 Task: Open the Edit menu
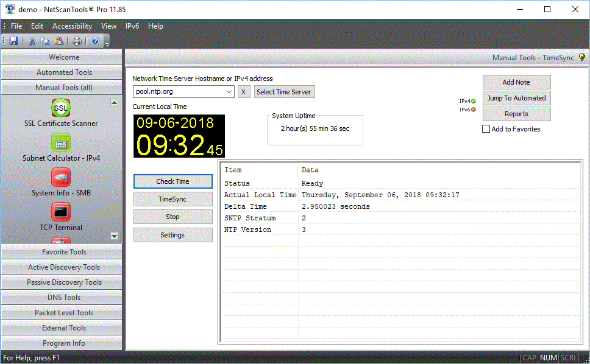[37, 26]
